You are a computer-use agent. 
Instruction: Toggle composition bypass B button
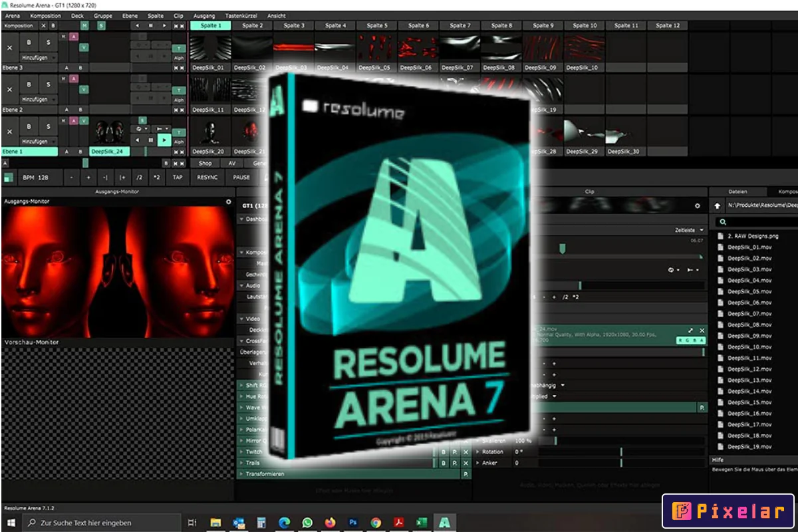53,25
